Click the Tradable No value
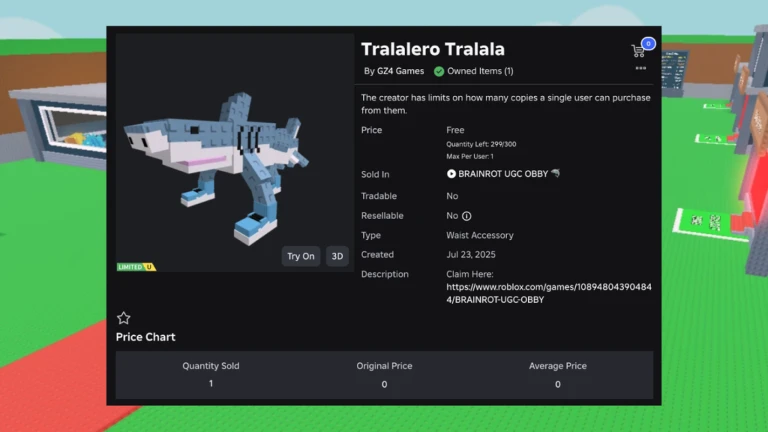Screen dimensions: 768x432 click(452, 196)
